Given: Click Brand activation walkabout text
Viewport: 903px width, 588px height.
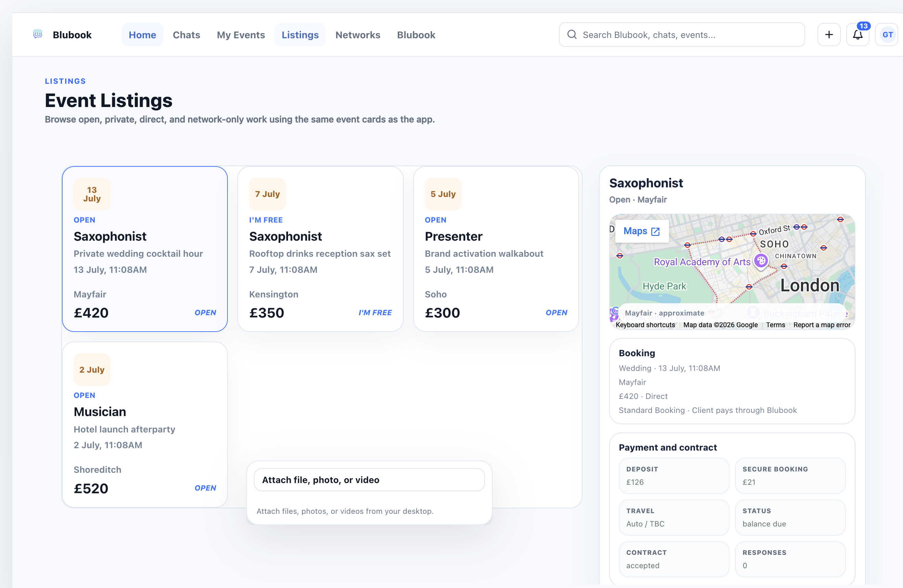Looking at the screenshot, I should tap(484, 253).
